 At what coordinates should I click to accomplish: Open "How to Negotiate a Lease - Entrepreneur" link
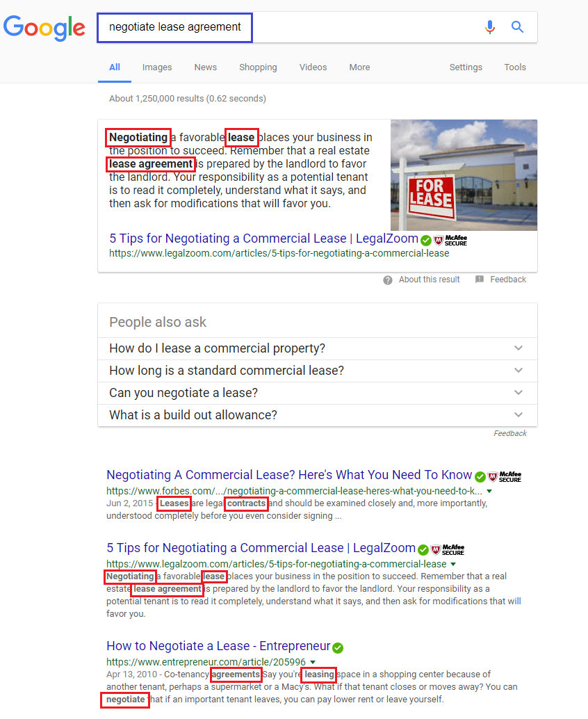point(218,647)
